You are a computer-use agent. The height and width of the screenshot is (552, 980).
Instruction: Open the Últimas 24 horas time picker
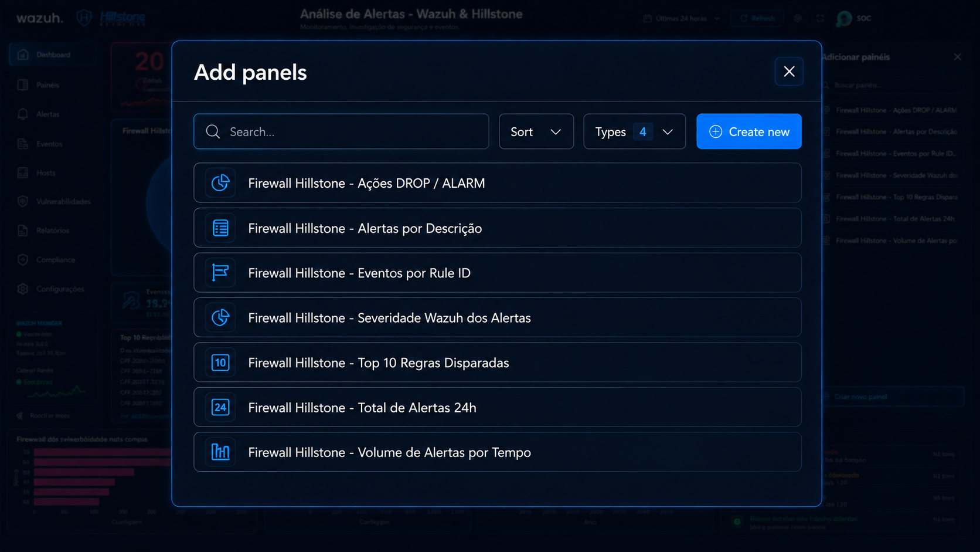(x=682, y=18)
